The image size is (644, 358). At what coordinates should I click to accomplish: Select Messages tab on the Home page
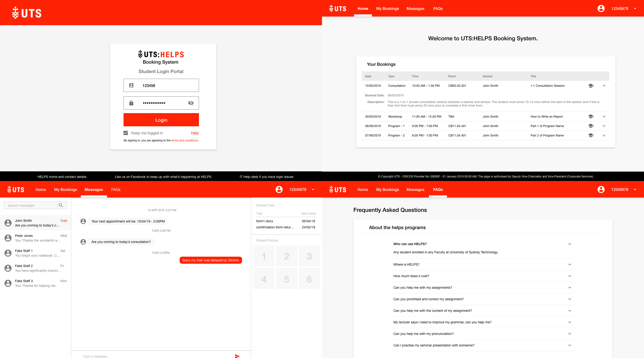click(416, 8)
